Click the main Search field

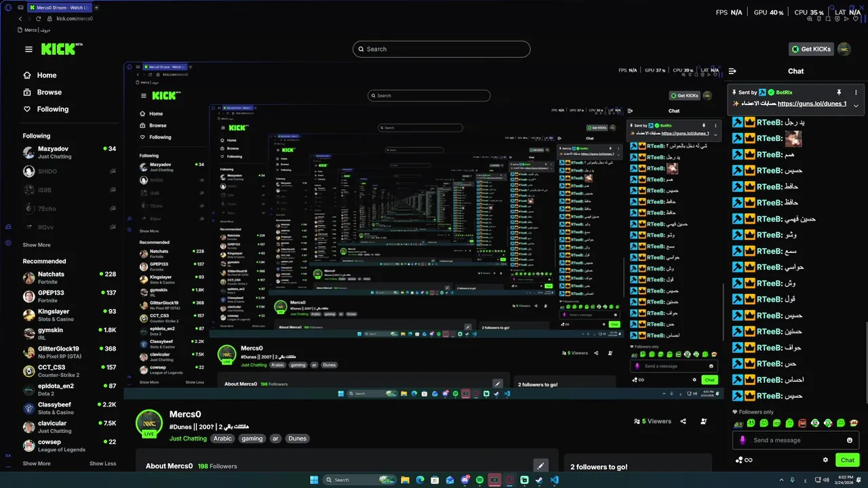point(441,49)
